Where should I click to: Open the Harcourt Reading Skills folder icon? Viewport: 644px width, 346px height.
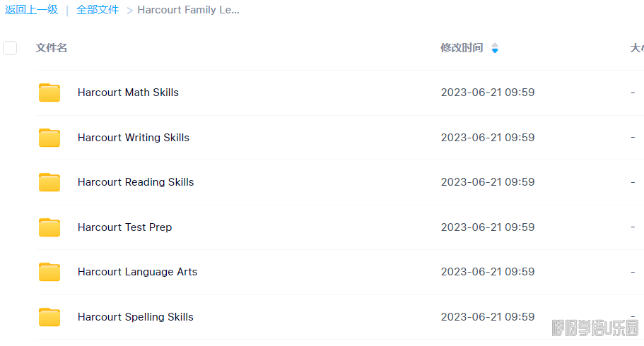49,182
